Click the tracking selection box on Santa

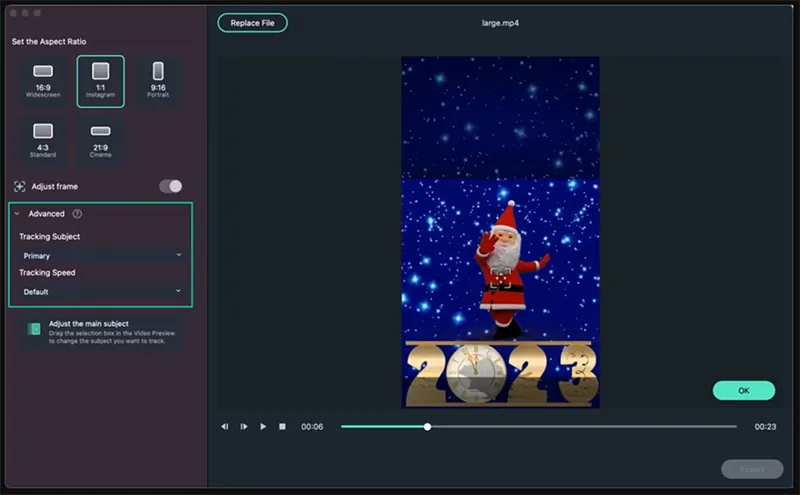pos(501,279)
